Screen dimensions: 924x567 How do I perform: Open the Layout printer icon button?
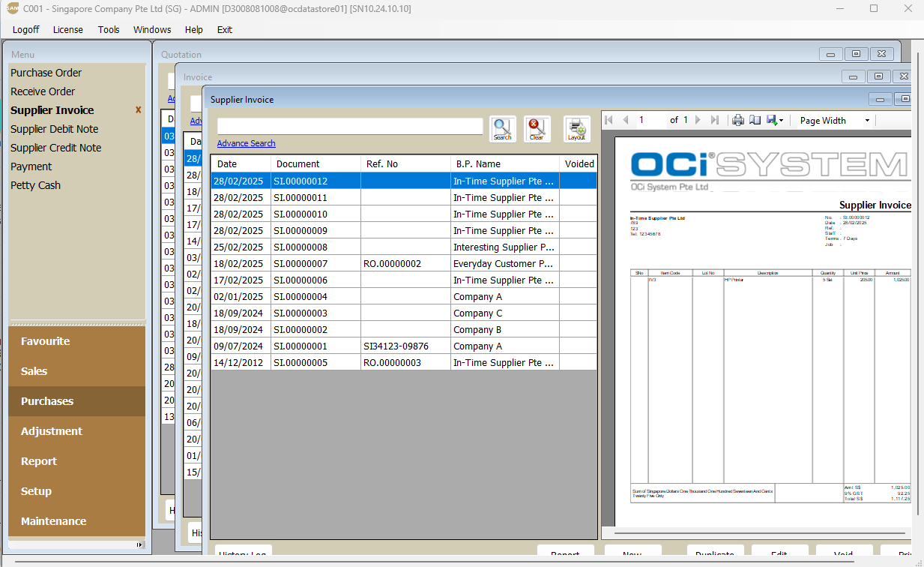point(576,128)
